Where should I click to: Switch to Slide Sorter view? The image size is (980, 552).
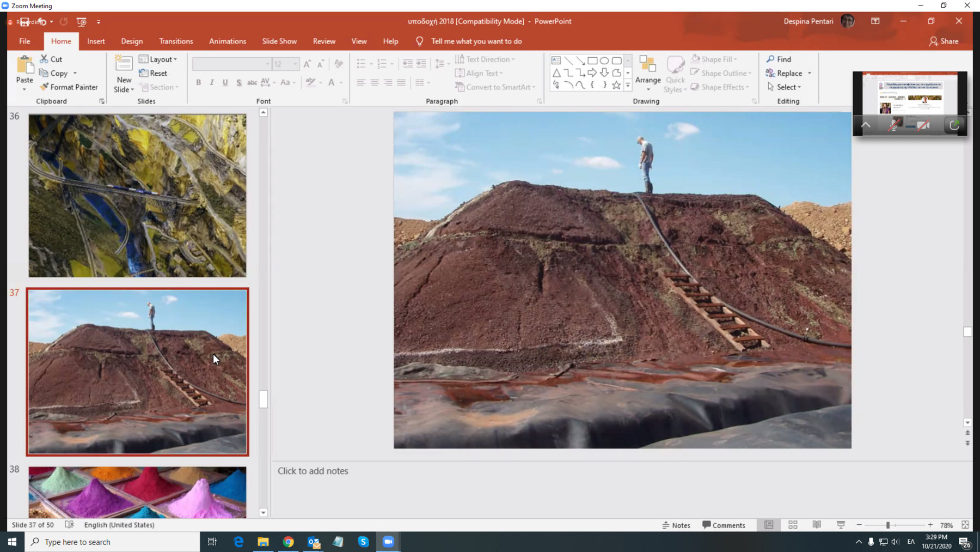pos(793,525)
